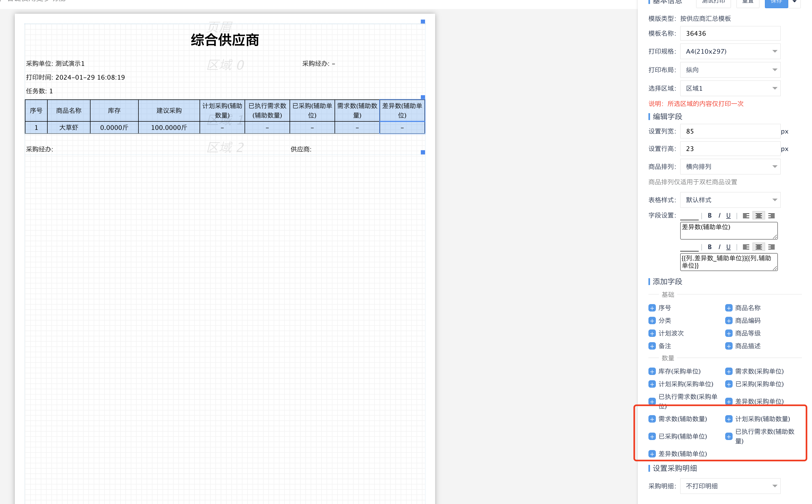
Task: Click the 模板名称 input containing 36436
Action: [x=730, y=33]
